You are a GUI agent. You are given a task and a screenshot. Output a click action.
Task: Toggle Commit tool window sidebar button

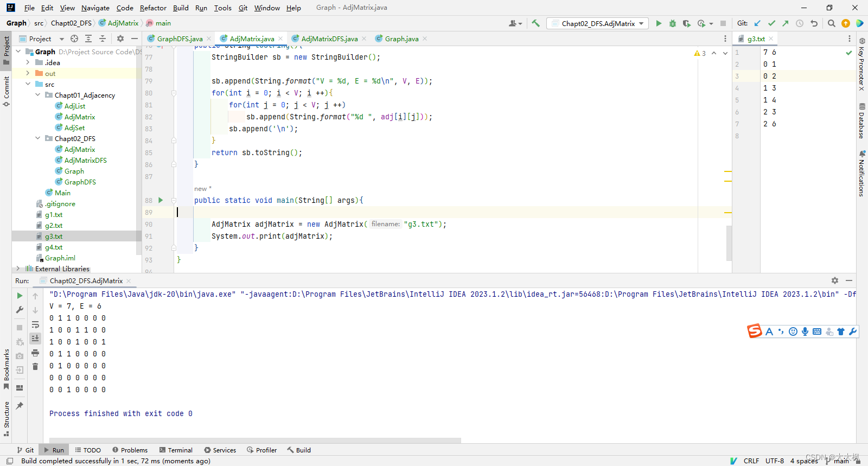tap(6, 91)
